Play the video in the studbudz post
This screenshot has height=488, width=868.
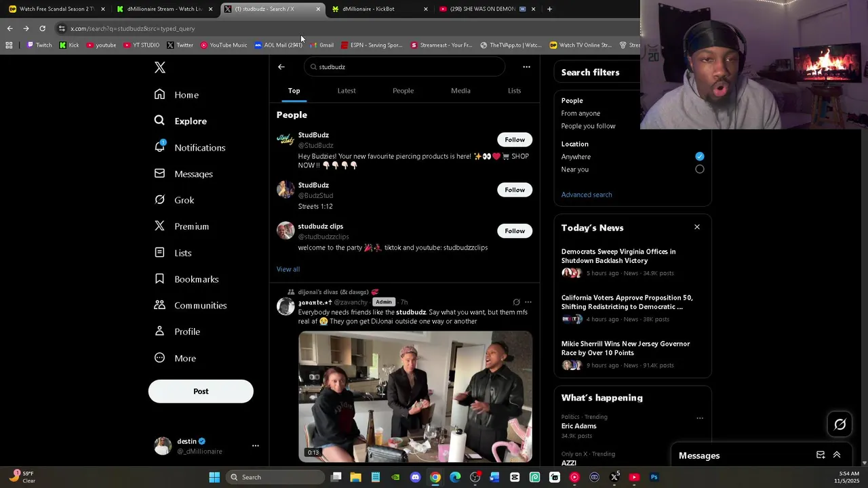[415, 396]
